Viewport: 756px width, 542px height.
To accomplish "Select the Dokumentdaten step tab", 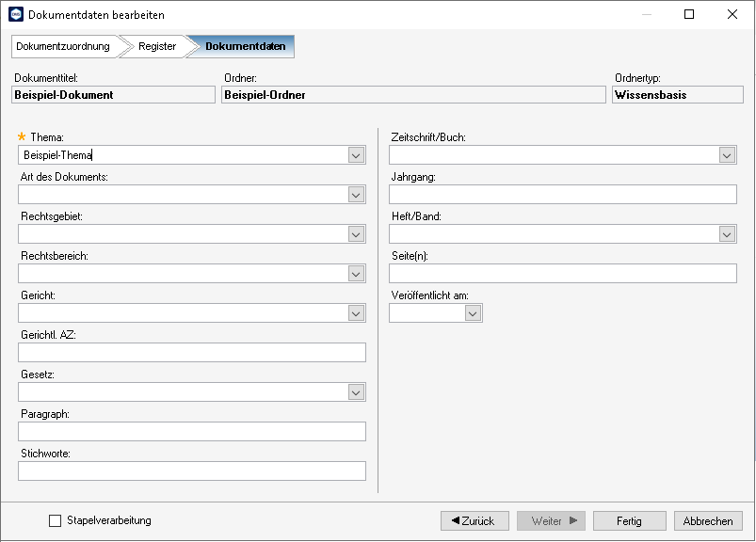I will point(244,46).
